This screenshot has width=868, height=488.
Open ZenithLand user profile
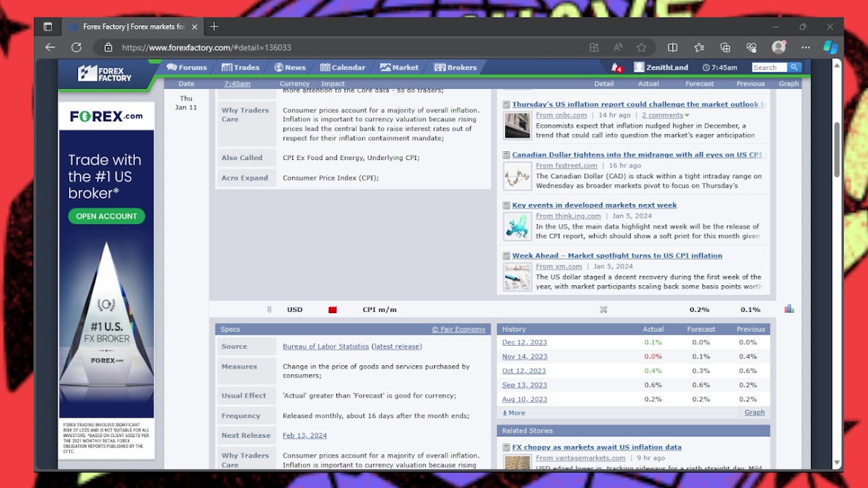(661, 67)
